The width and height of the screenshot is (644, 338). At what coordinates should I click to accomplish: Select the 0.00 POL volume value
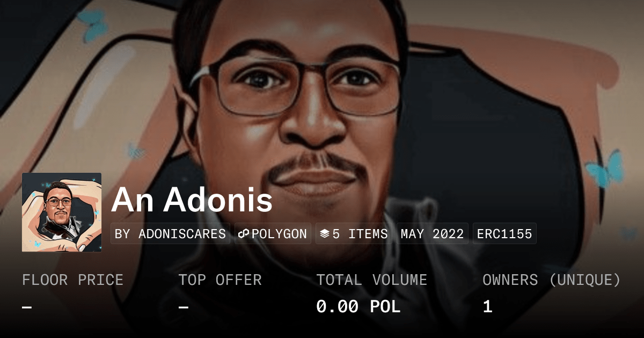coord(358,307)
